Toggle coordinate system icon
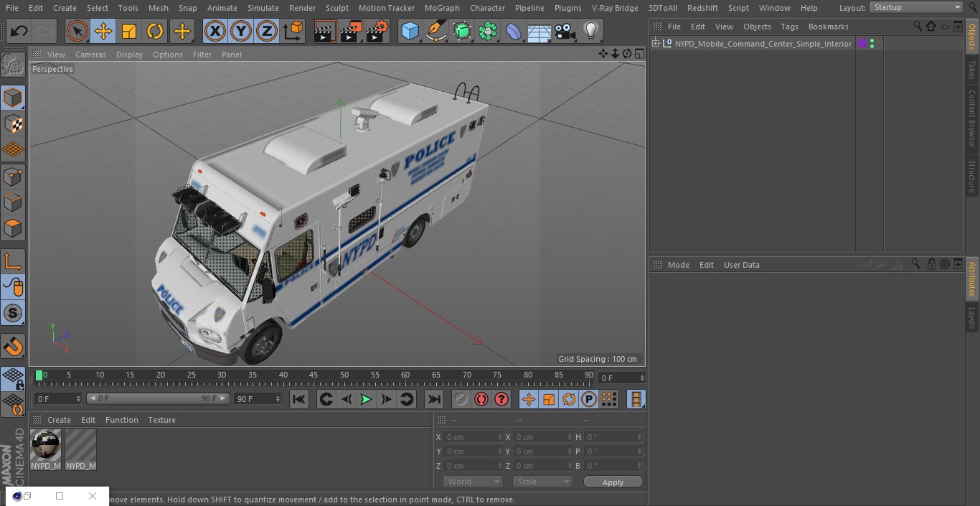 293,31
